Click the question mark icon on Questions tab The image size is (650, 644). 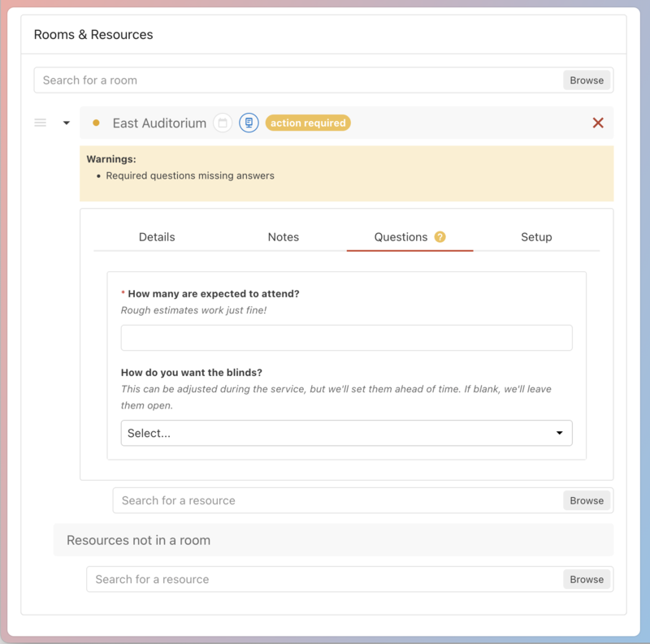click(440, 237)
